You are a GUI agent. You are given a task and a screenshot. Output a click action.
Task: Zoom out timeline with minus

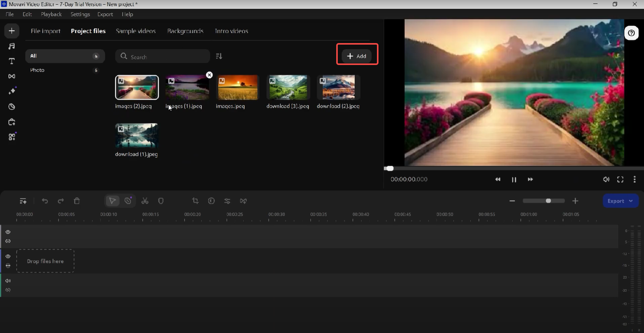coord(512,201)
